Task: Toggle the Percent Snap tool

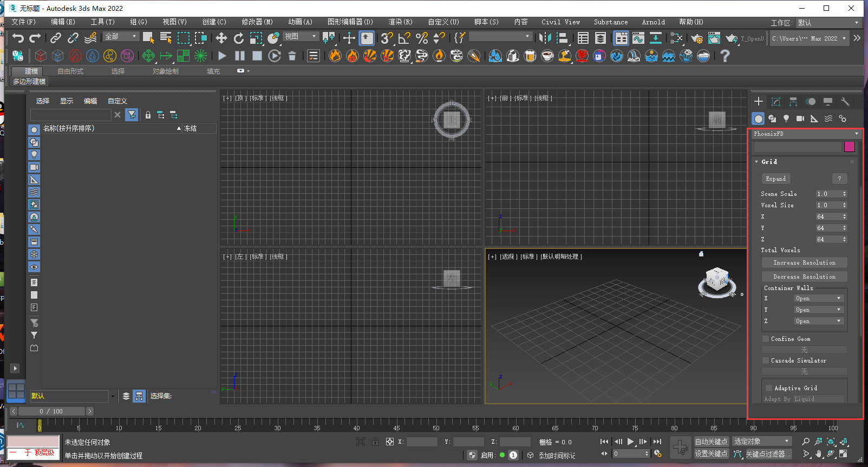Action: point(422,38)
